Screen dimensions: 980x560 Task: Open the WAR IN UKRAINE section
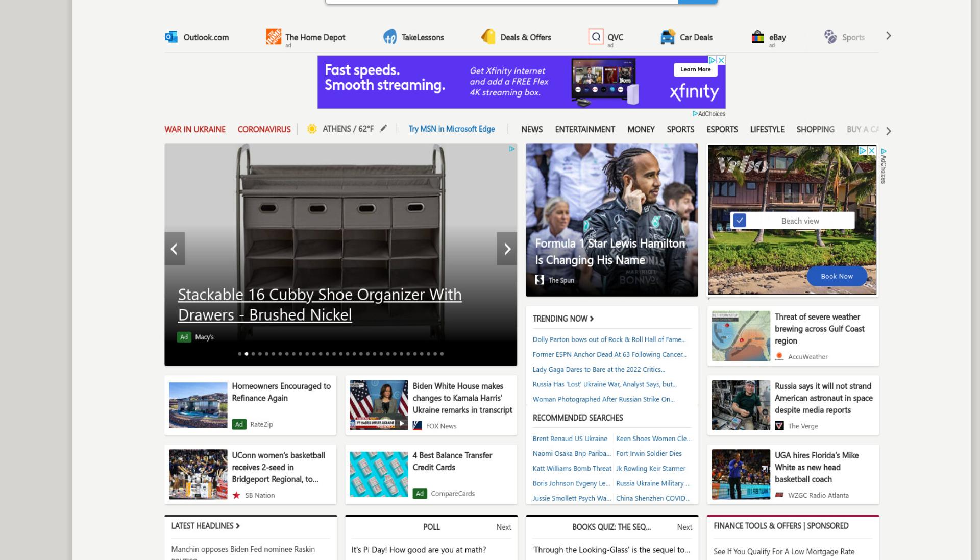click(195, 129)
